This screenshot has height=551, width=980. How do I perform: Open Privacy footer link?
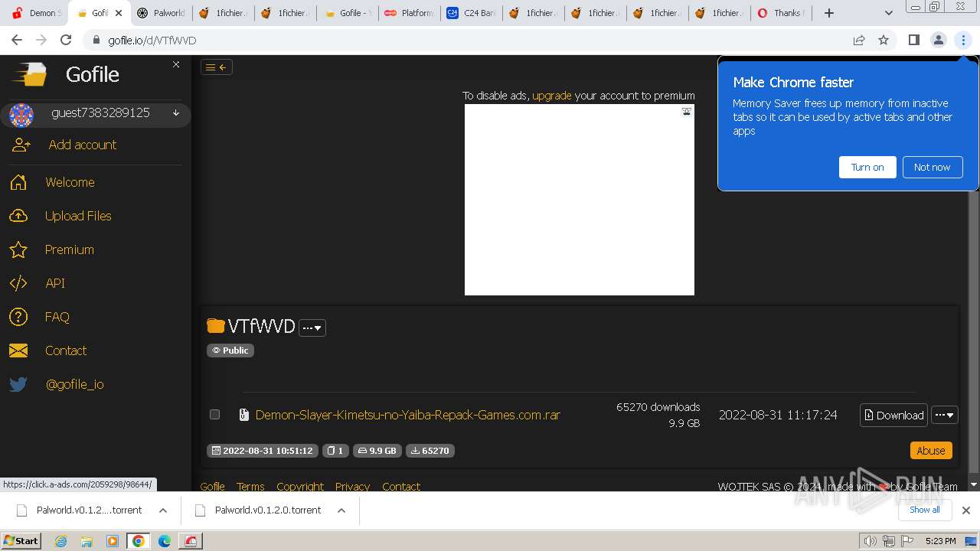pos(352,487)
